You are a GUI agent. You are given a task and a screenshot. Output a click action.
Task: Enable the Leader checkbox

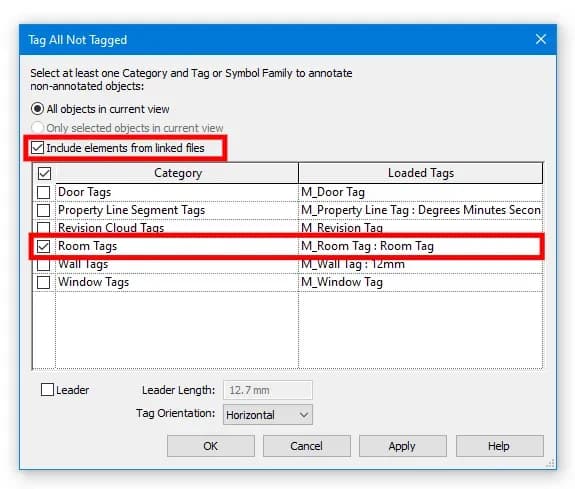(x=47, y=390)
